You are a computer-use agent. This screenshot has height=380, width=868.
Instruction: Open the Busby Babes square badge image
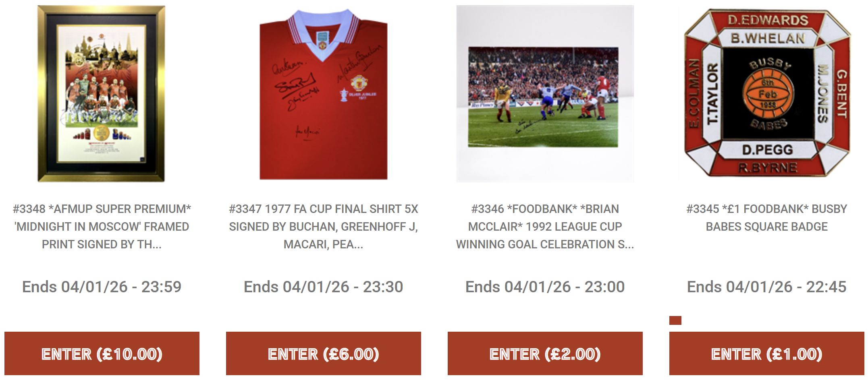coord(767,94)
